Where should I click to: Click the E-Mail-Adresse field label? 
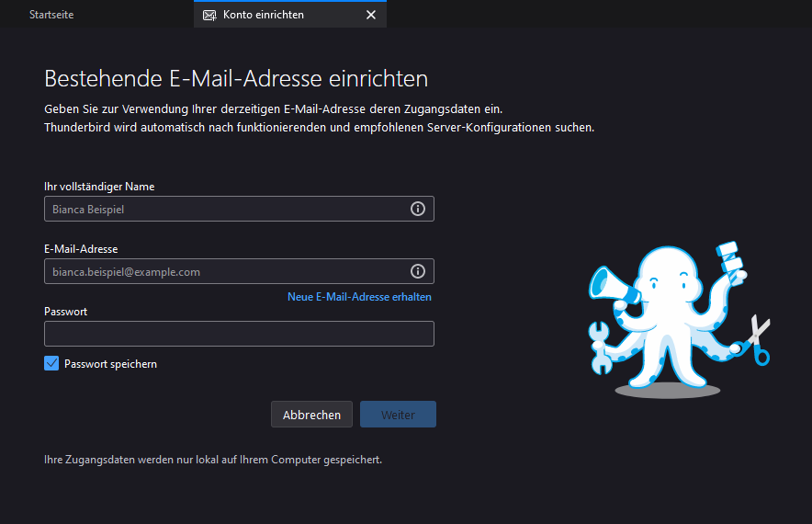[81, 249]
